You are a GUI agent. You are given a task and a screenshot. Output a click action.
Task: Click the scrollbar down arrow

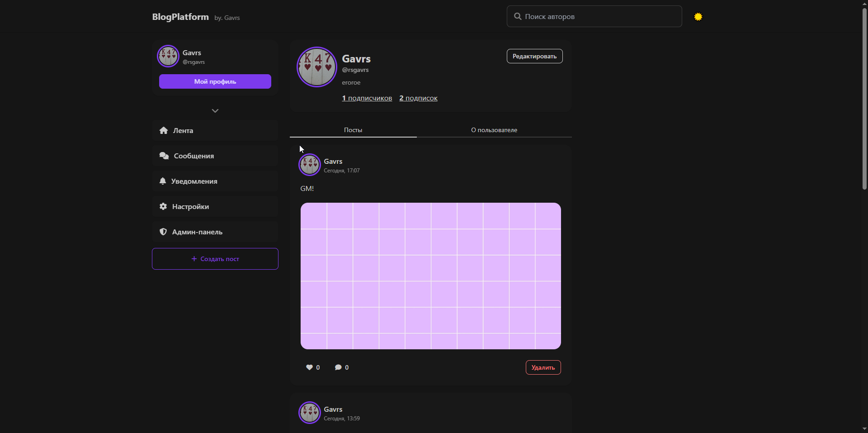[x=864, y=429]
